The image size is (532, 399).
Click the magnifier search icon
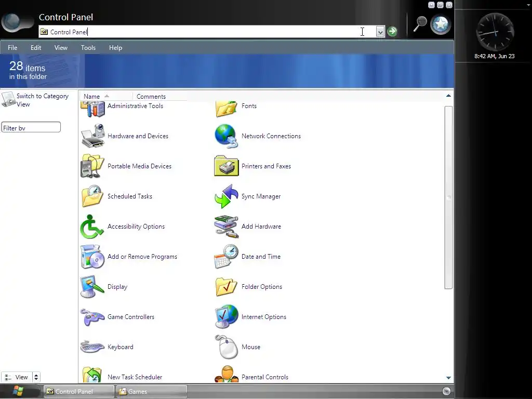[420, 24]
